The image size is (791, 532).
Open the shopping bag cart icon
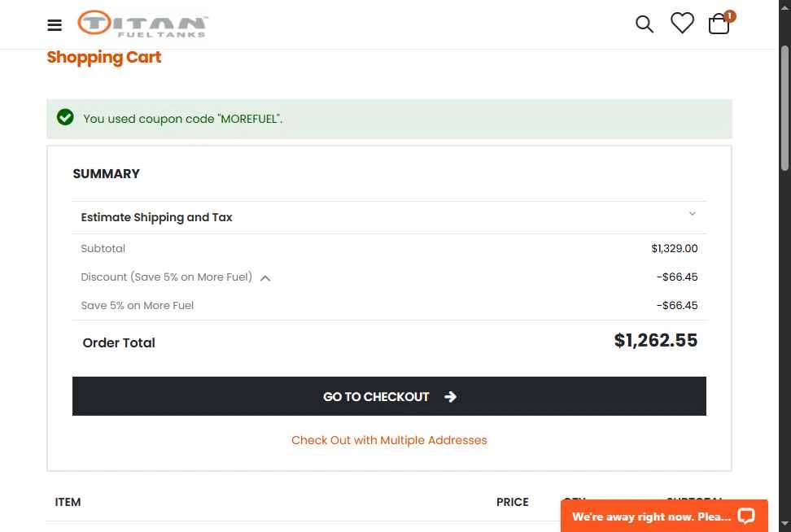pos(719,24)
